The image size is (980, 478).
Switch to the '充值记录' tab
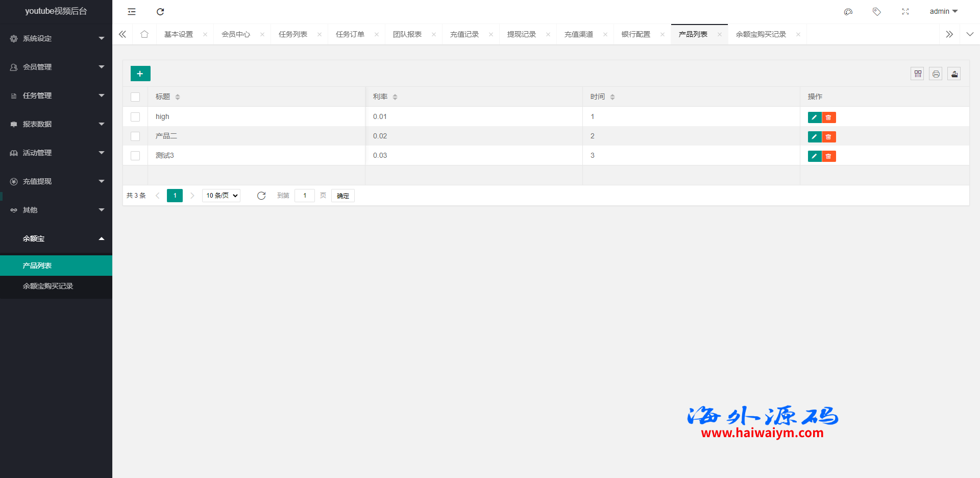pyautogui.click(x=464, y=34)
